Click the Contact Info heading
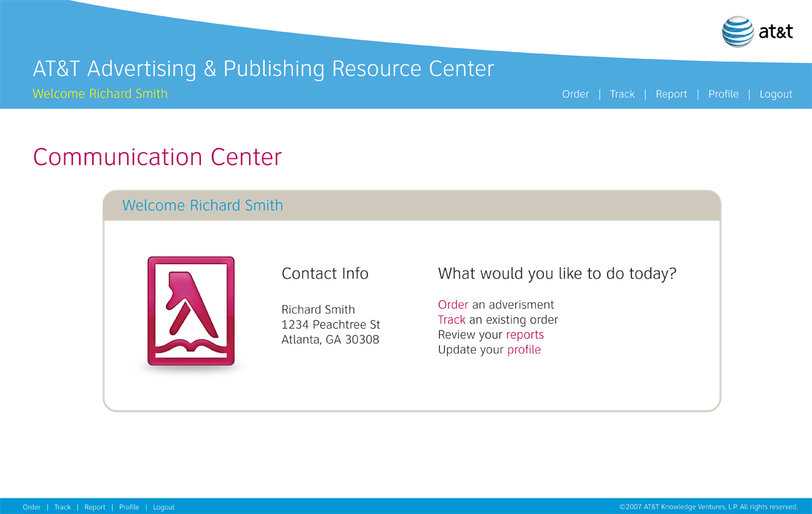812x514 pixels. point(325,273)
